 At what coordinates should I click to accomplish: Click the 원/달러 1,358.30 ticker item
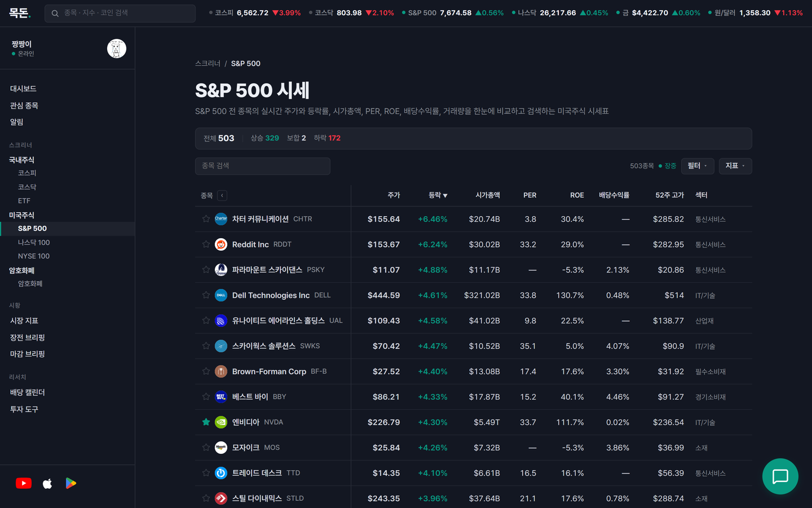click(x=756, y=13)
